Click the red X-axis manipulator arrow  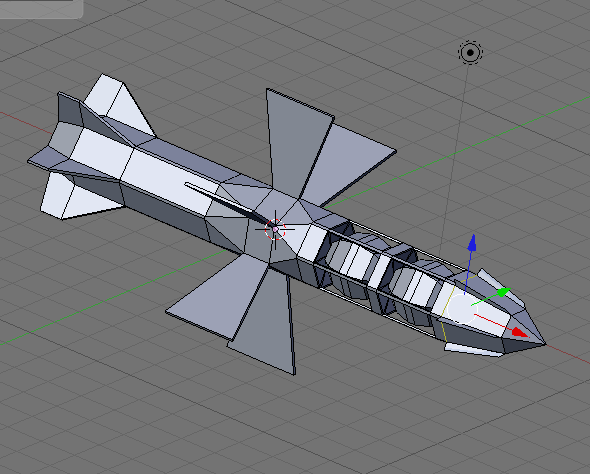[521, 333]
